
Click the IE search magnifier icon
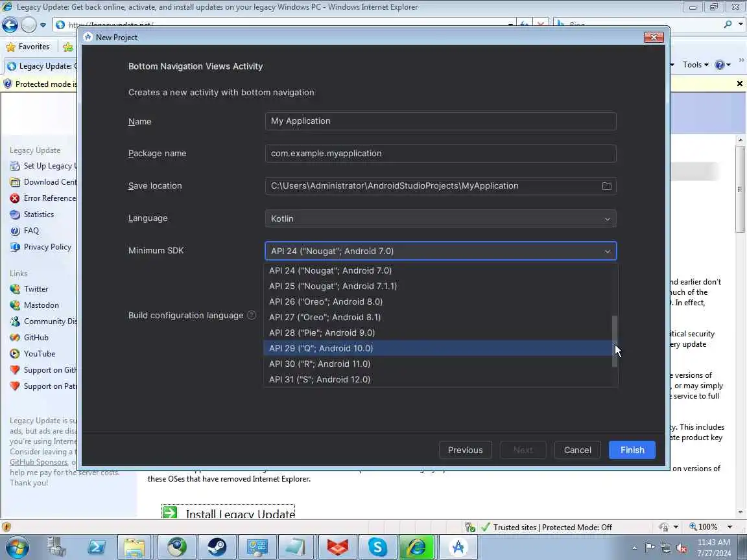coord(728,24)
